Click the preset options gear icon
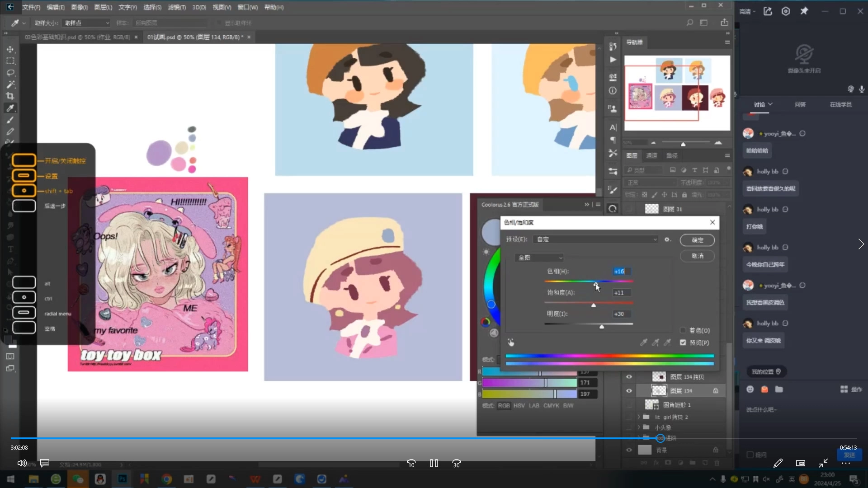The height and width of the screenshot is (488, 868). coord(667,239)
